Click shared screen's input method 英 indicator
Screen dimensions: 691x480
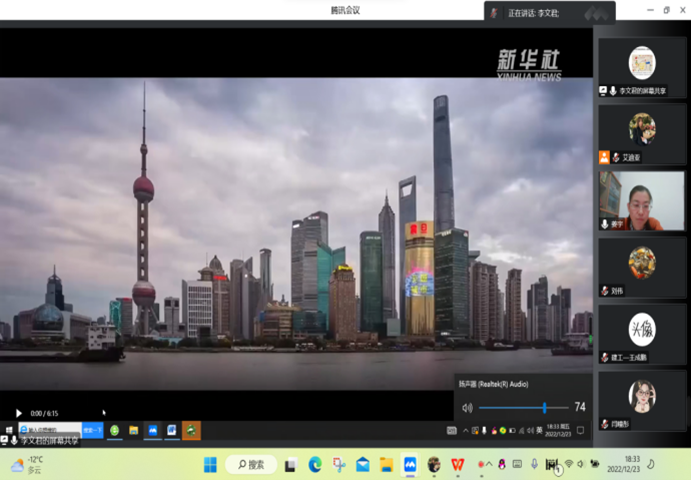539,431
